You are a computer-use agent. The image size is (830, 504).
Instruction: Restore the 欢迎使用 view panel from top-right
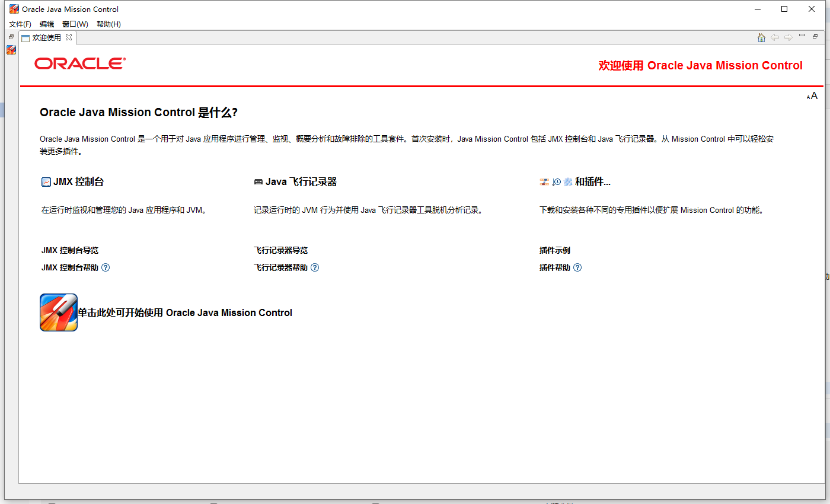point(815,36)
